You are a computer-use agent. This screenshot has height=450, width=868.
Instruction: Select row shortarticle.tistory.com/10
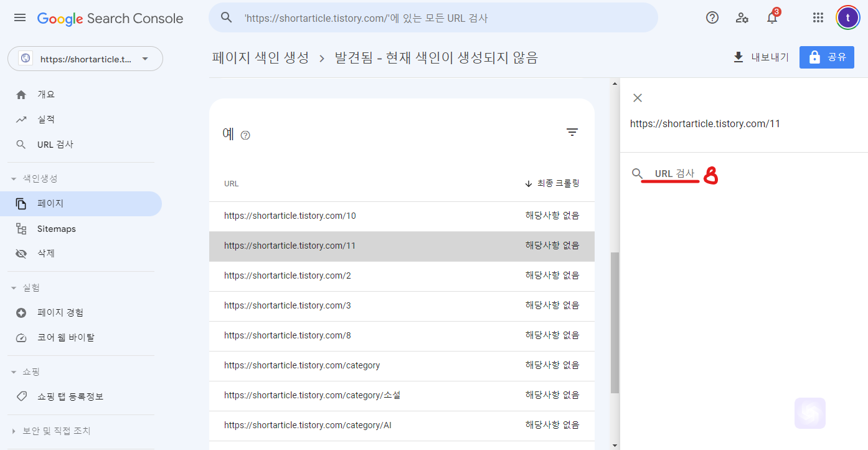[x=402, y=216]
